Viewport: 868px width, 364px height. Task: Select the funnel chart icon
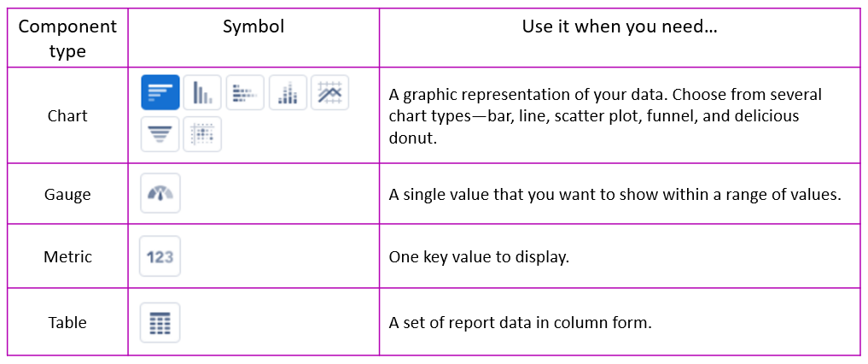[160, 133]
